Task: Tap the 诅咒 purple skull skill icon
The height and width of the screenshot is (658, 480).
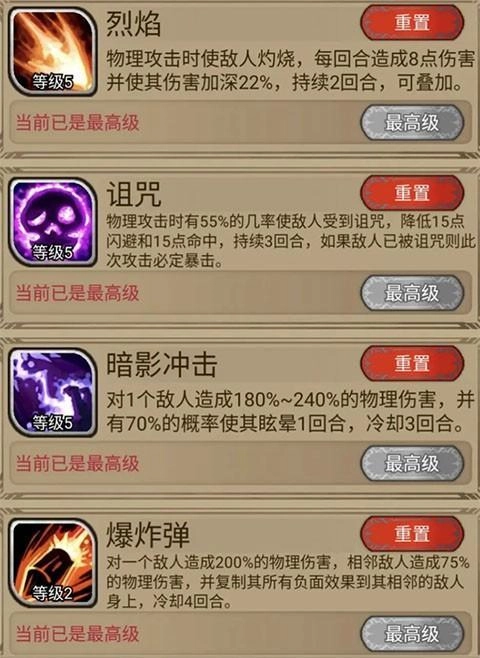Action: coord(53,222)
